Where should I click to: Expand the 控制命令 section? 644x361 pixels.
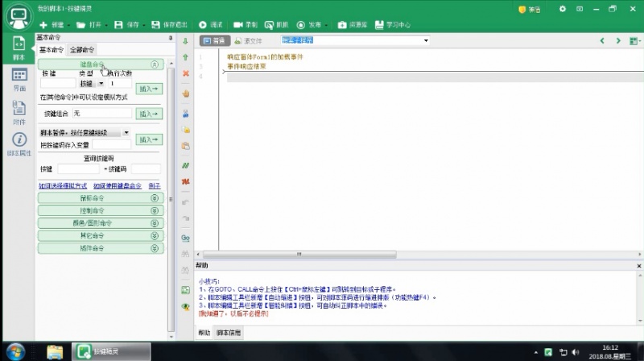(x=155, y=210)
